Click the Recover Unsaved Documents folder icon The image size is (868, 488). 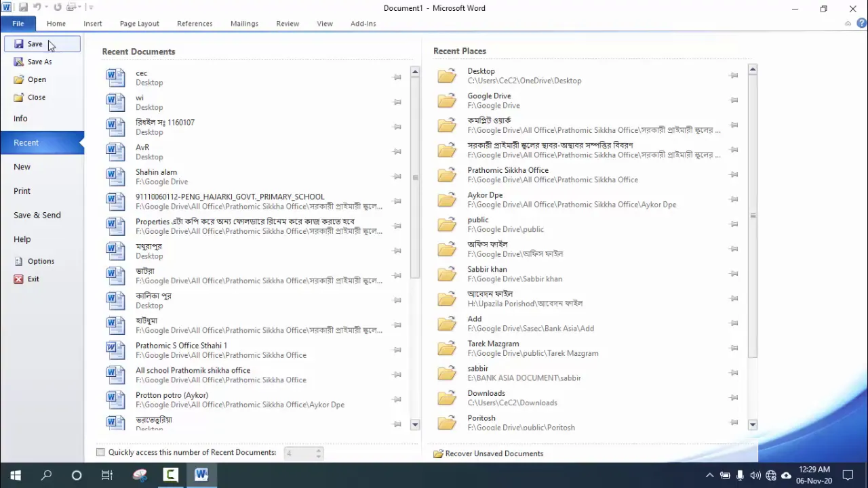point(438,453)
